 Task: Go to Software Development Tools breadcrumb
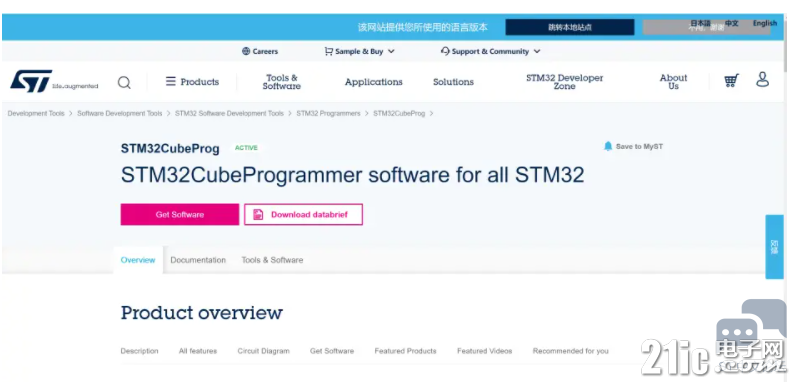point(120,114)
